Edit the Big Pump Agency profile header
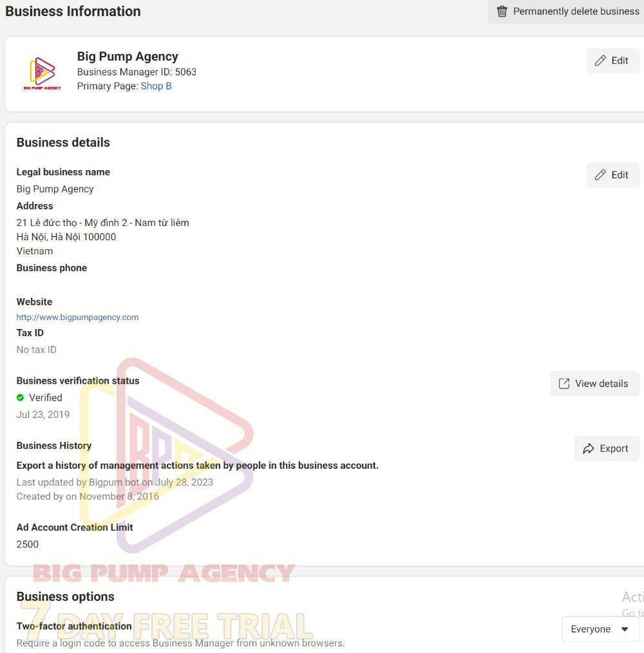The width and height of the screenshot is (644, 653). pos(612,61)
